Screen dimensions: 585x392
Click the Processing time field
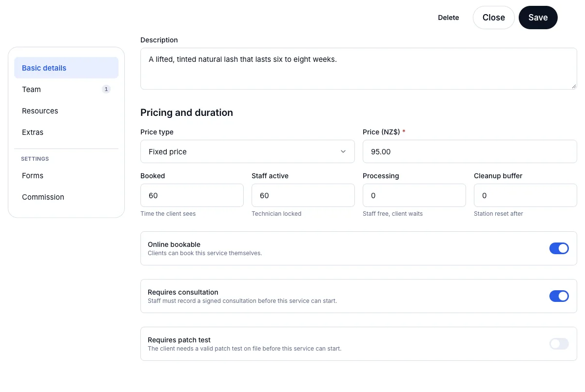pos(414,195)
